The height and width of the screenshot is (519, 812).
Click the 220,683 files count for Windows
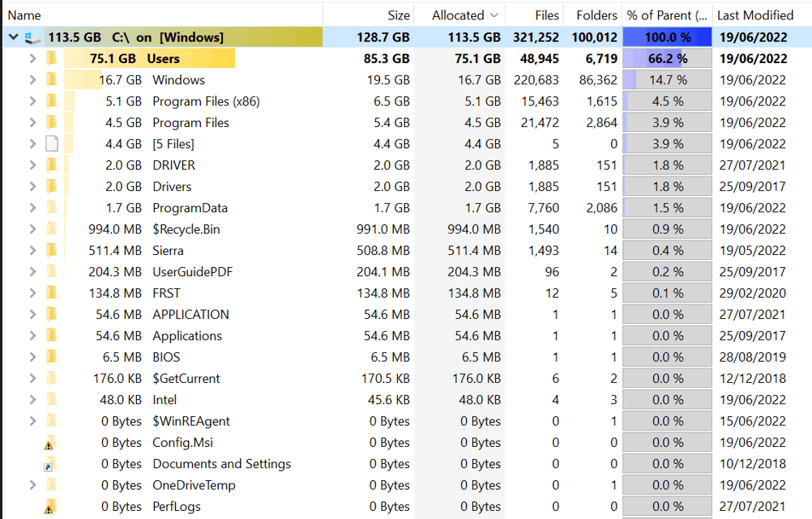[x=536, y=79]
